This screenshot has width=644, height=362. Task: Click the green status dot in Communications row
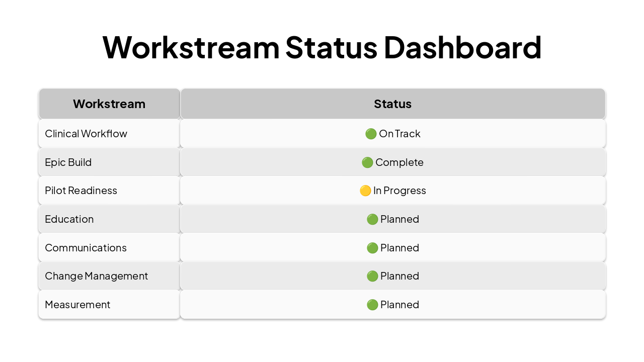[372, 248]
